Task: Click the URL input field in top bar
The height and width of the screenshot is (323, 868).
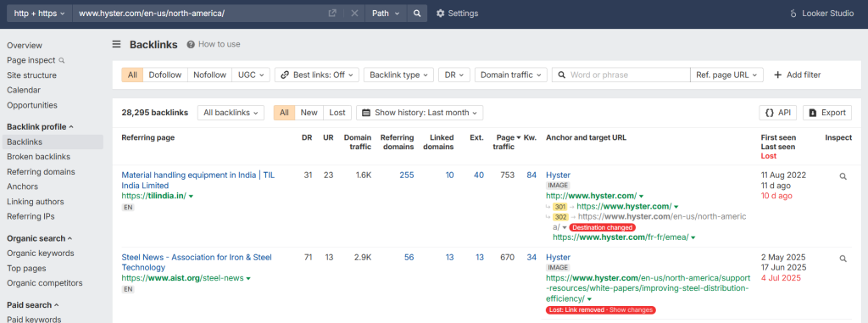Action: (199, 14)
